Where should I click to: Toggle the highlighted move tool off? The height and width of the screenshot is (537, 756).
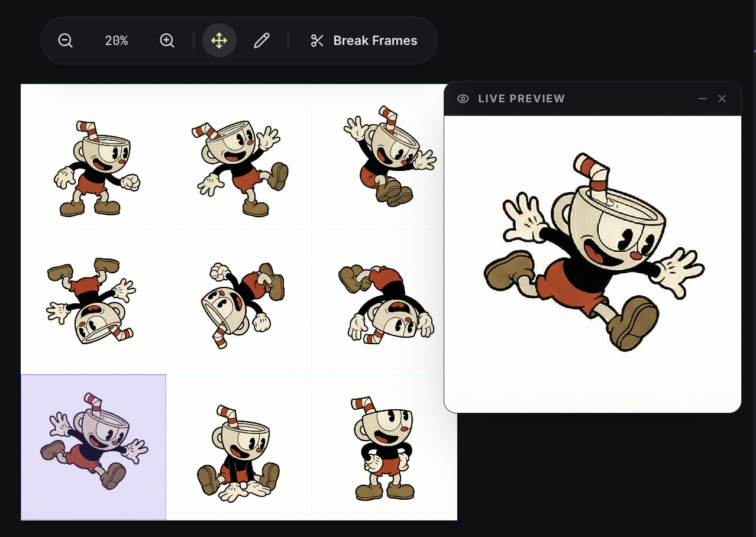(219, 40)
